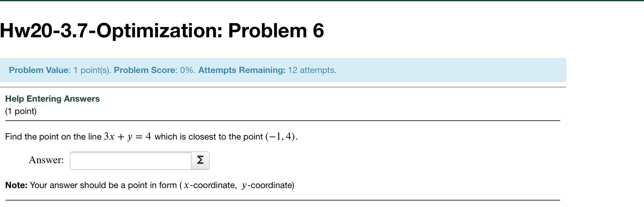Click the Help Entering Answers text
This screenshot has height=207, width=644.
point(52,99)
